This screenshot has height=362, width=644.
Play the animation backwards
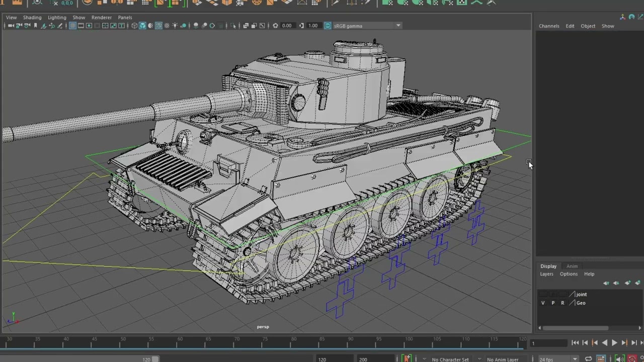point(605,342)
